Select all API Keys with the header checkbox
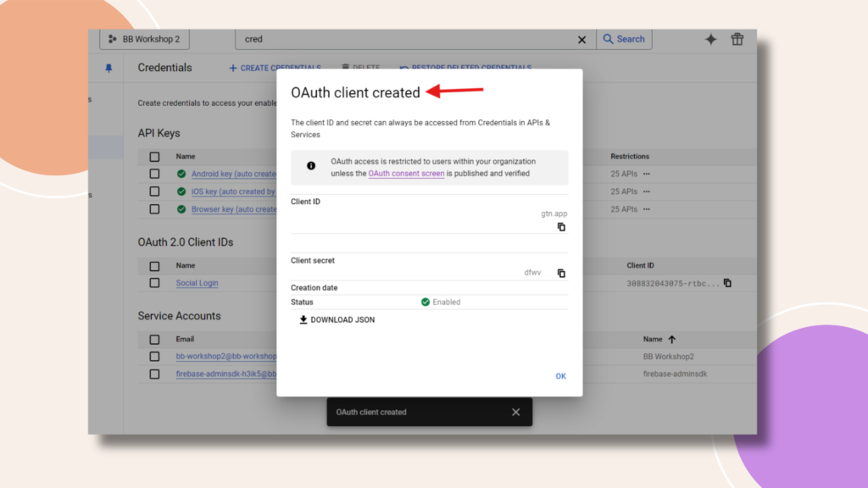This screenshot has height=488, width=868. 154,157
